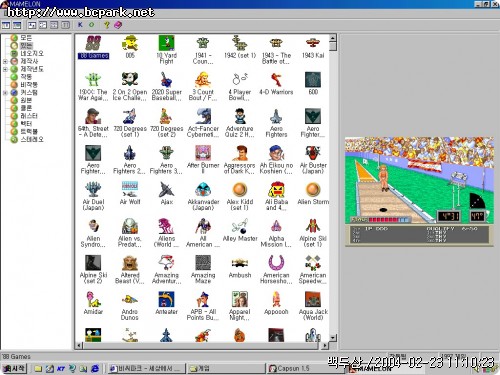Screen dimensions: 500x375
Task: Select the 래스터 filter in tree
Action: [x=29, y=116]
